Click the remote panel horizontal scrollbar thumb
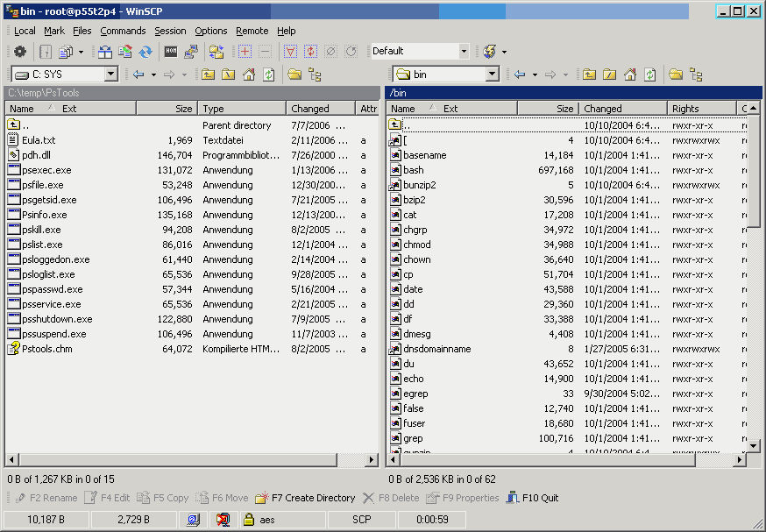 point(547,460)
